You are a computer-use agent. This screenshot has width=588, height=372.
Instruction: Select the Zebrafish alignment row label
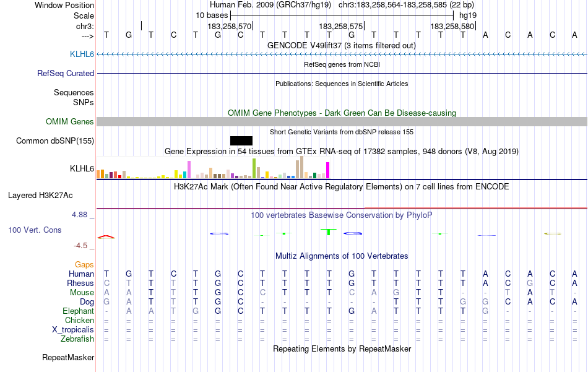[77, 339]
